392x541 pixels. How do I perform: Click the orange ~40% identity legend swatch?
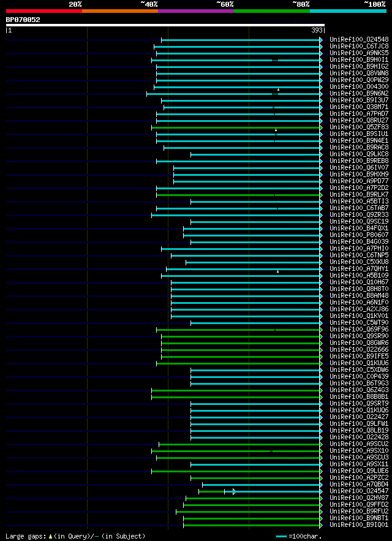(x=120, y=11)
